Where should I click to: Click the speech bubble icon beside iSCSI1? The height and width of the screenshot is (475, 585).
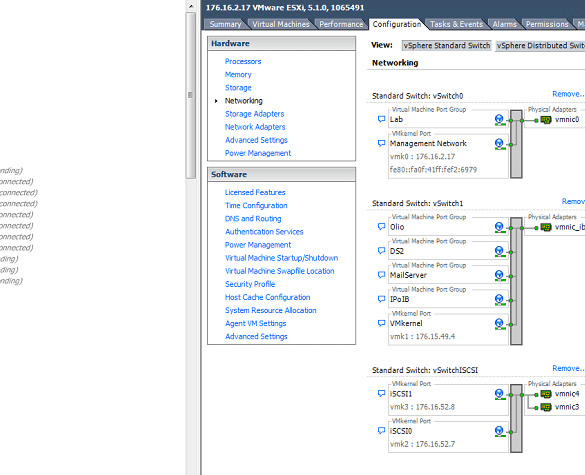381,393
